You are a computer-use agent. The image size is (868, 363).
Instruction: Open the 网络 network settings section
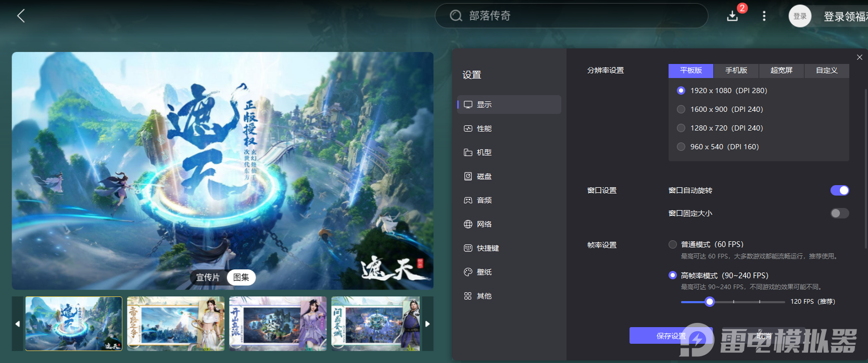[x=509, y=224]
